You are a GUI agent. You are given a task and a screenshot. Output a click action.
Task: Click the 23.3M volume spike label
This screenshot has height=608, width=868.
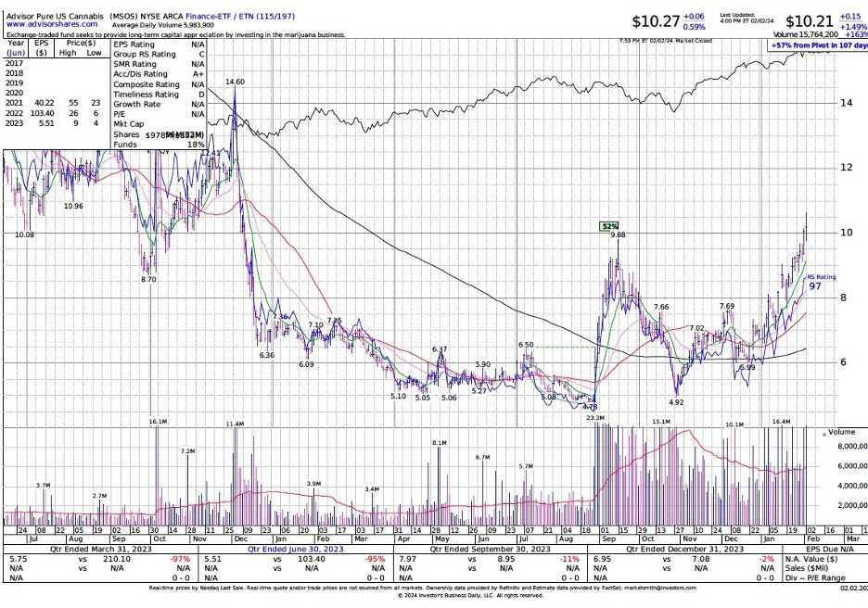(x=595, y=418)
